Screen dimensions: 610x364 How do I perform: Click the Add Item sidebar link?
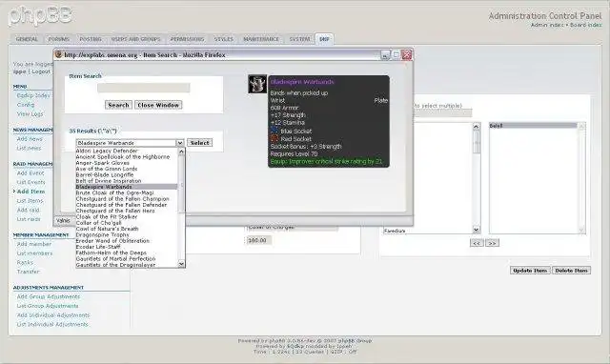[x=30, y=192]
